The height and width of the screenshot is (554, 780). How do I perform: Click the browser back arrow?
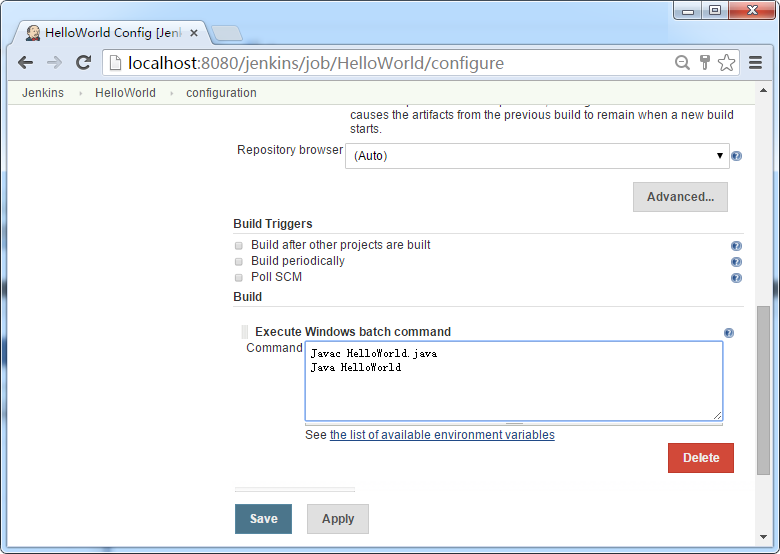(25, 63)
